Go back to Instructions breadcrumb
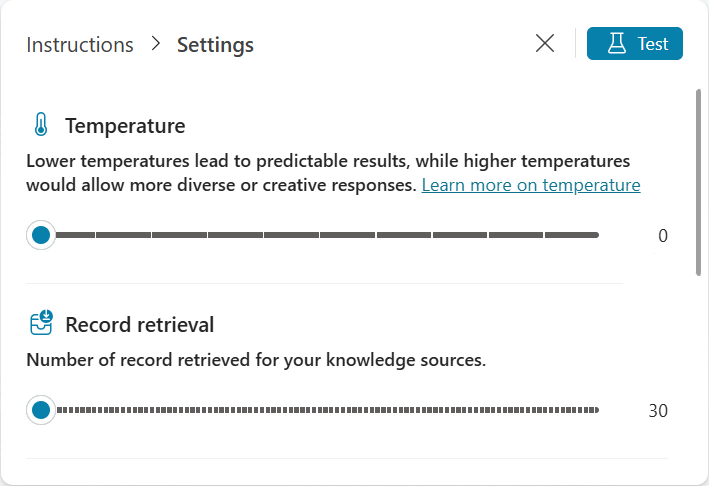The image size is (709, 486). point(80,45)
